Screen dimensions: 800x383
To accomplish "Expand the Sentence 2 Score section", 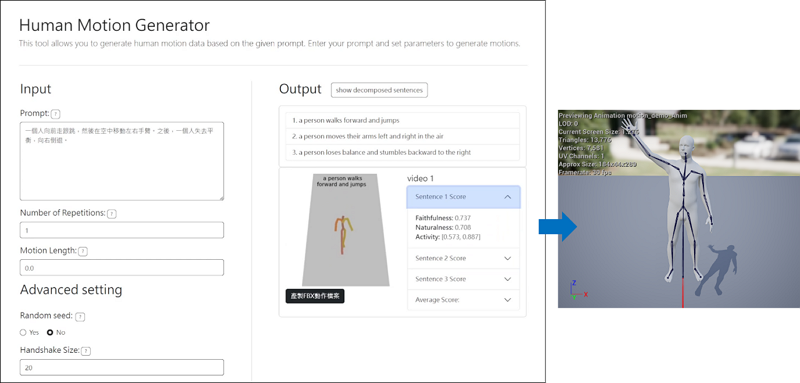I will (x=463, y=259).
